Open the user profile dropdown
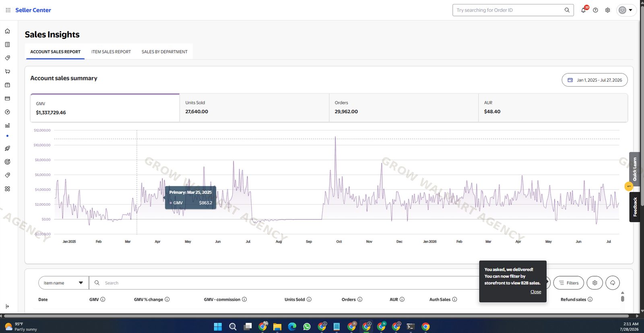Image resolution: width=644 pixels, height=333 pixels. (626, 10)
